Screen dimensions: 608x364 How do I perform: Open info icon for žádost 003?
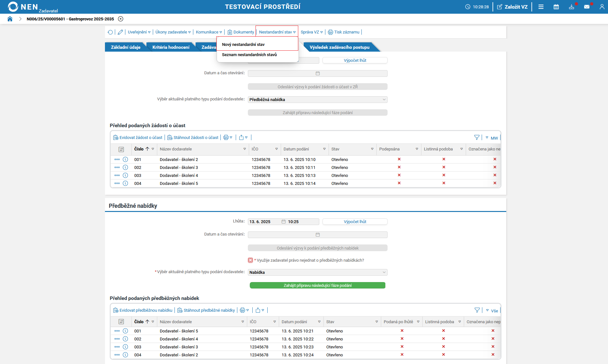click(125, 175)
